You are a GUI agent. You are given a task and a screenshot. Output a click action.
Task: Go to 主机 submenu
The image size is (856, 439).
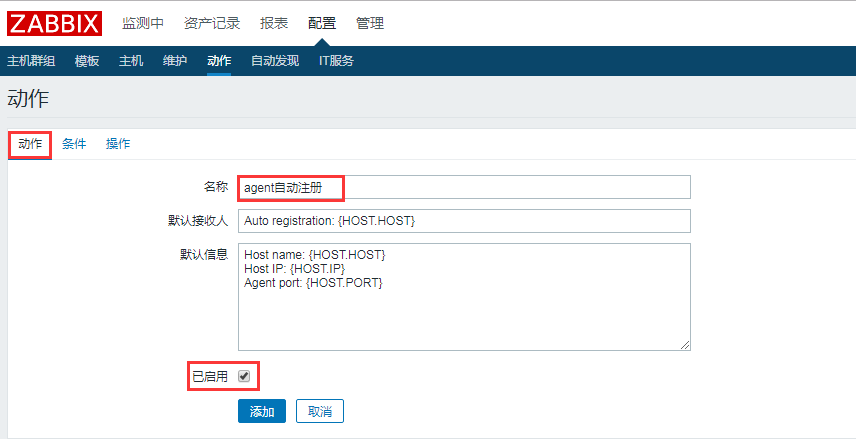[x=131, y=61]
